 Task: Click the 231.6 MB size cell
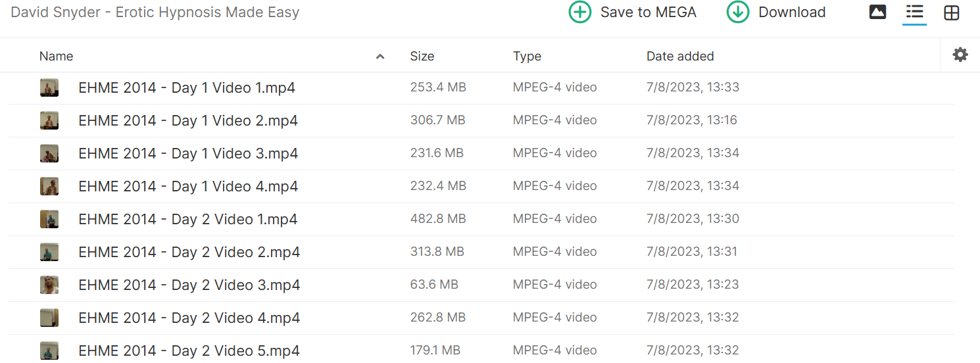pos(437,153)
